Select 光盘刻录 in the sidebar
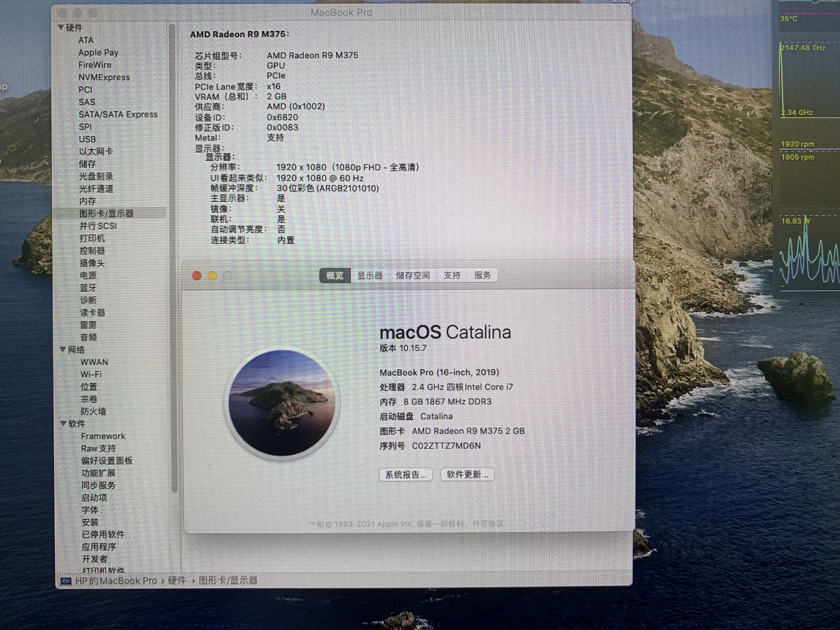840x630 pixels. tap(96, 176)
